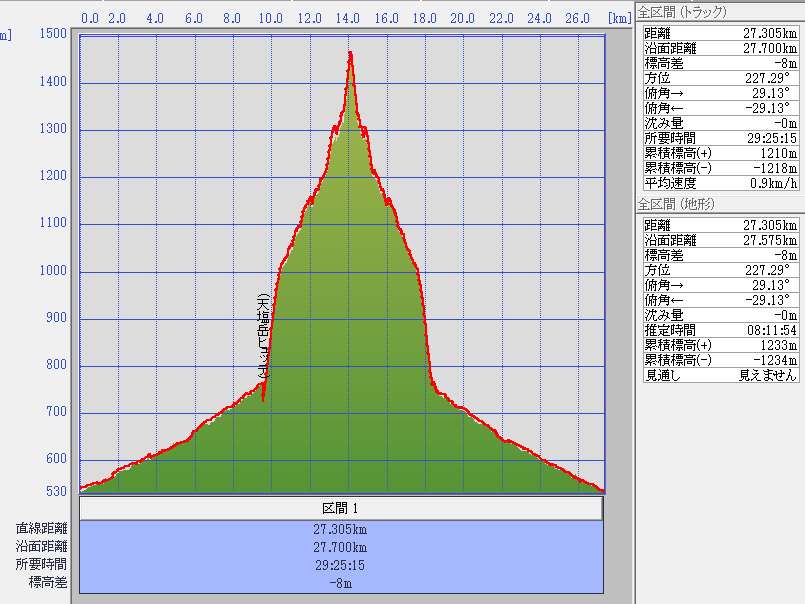
Task: Click the 区間 1 section header bar
Action: [x=340, y=508]
